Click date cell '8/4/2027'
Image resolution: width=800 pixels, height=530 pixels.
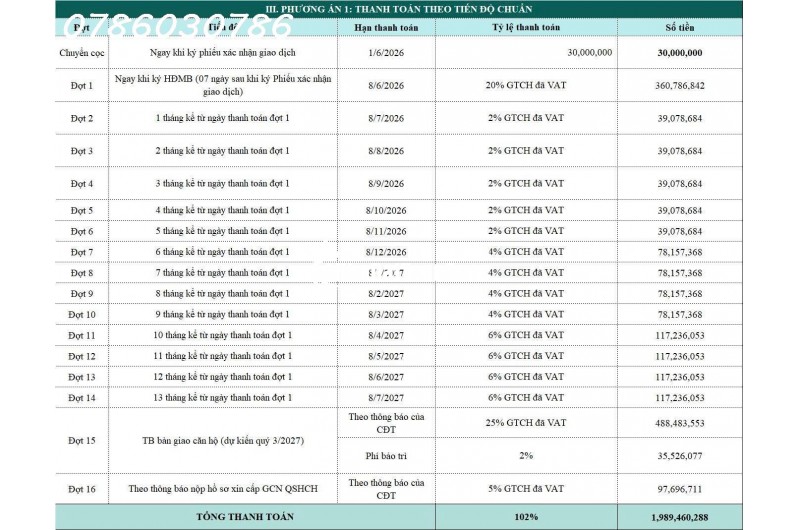(386, 336)
